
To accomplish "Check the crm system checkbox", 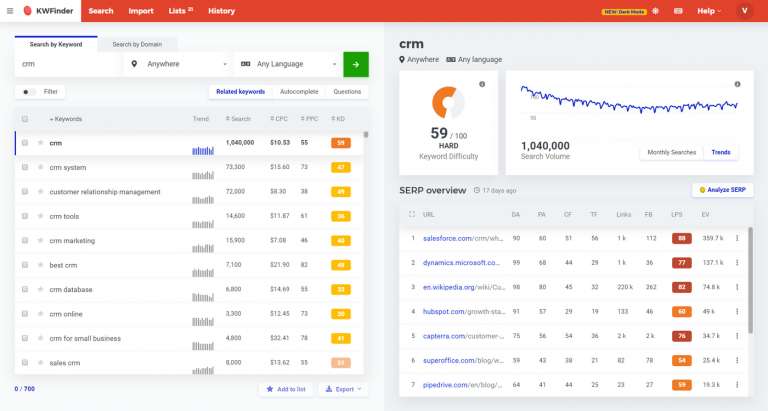I will tap(24, 167).
